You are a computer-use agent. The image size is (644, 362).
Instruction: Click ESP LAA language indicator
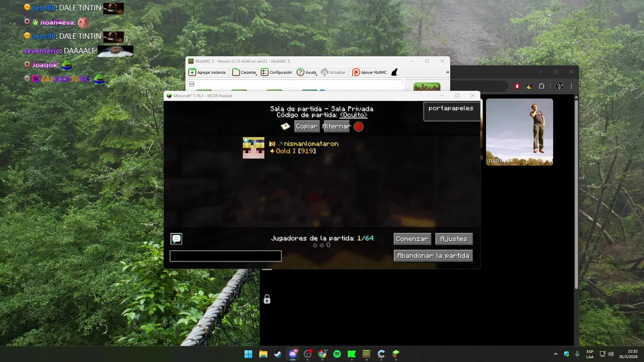click(x=590, y=354)
